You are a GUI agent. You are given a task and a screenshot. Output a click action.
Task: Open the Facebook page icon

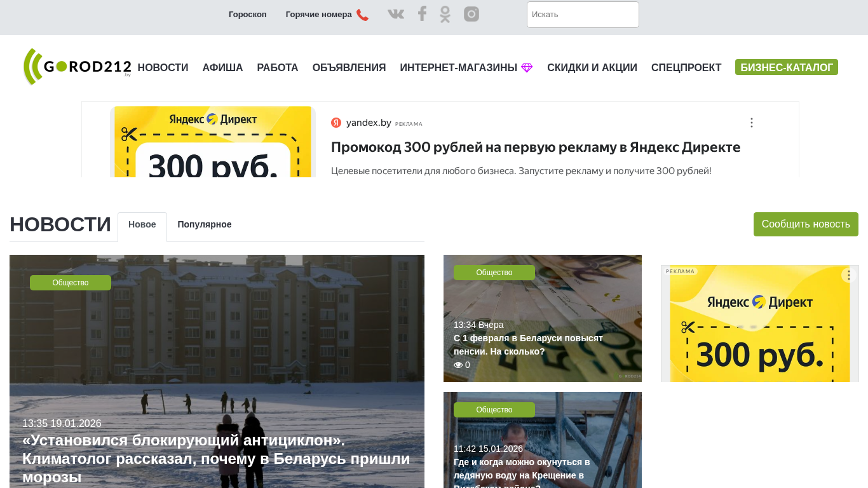coord(422,13)
